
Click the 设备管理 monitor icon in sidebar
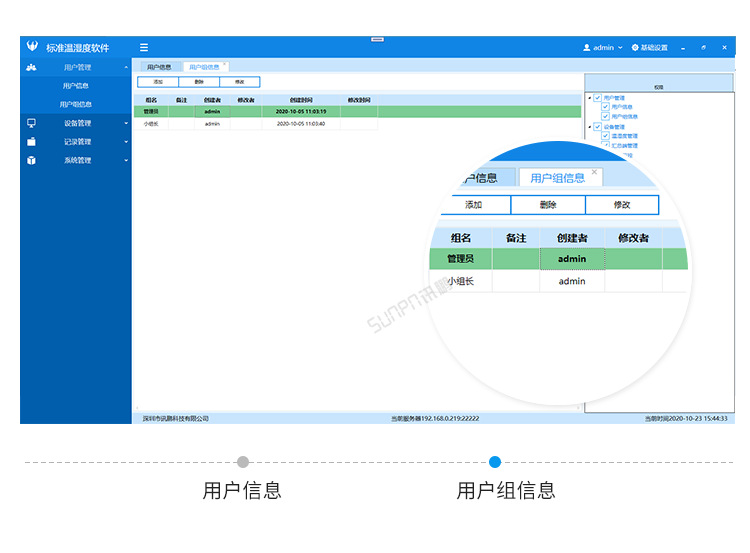31,123
